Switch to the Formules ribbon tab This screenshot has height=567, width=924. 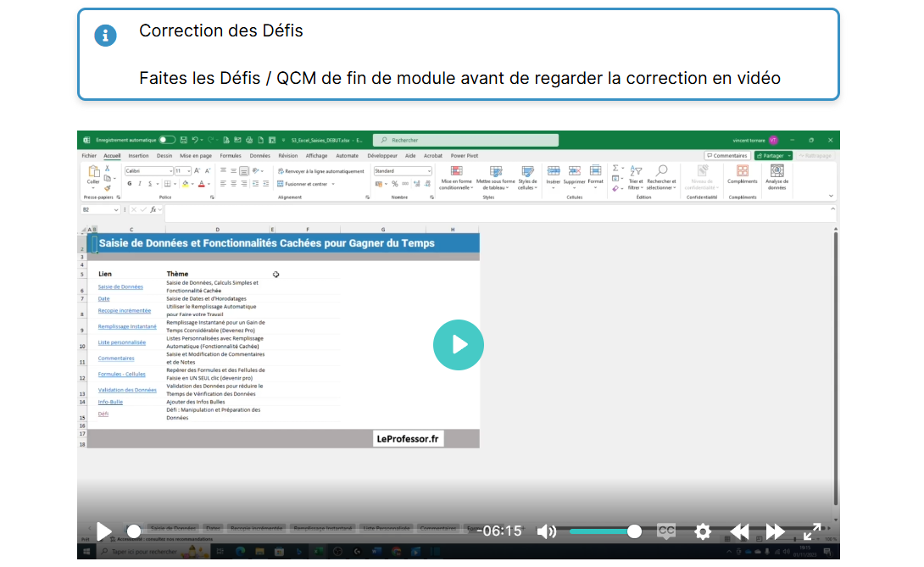point(231,156)
